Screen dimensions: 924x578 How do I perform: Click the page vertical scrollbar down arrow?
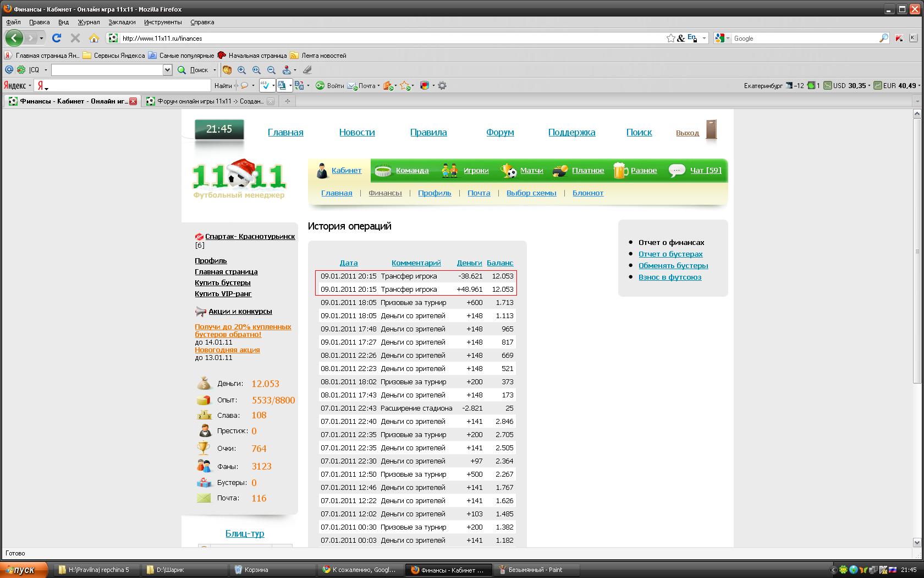click(x=916, y=542)
